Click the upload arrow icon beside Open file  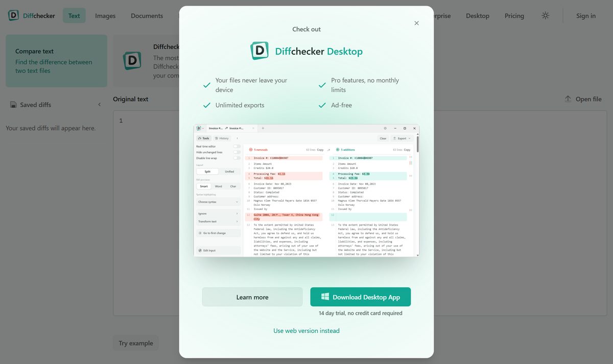tap(568, 99)
